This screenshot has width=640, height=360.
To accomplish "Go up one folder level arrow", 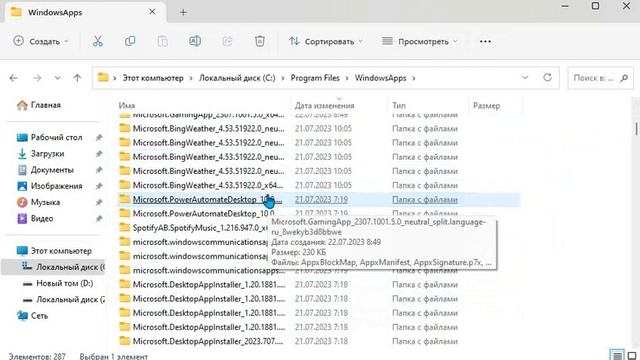I will coord(77,78).
